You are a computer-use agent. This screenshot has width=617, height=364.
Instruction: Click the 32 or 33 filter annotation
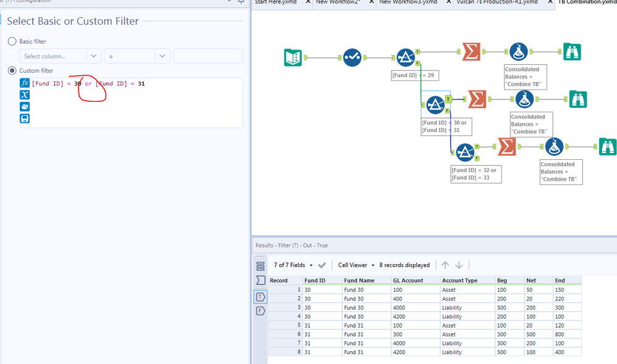[x=476, y=174]
